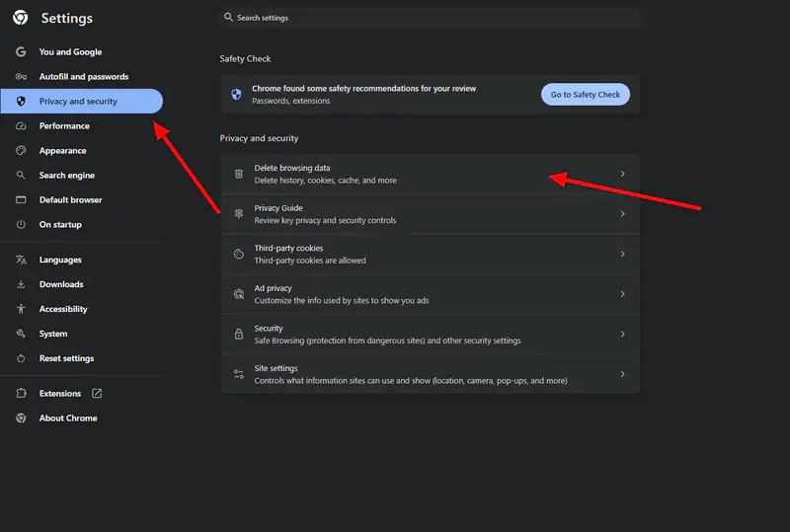790x532 pixels.
Task: Select Autofill and passwords in sidebar
Action: [x=83, y=77]
